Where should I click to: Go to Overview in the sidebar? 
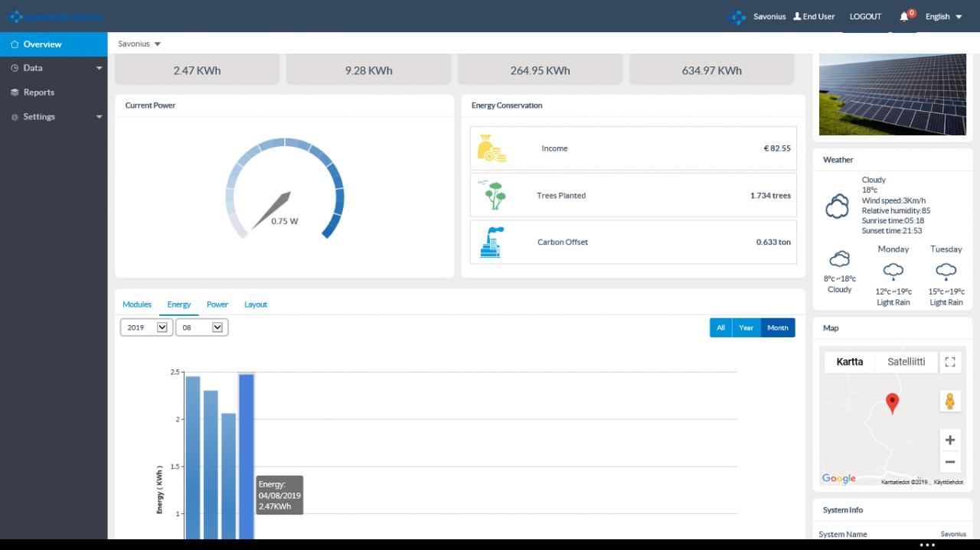[x=54, y=44]
